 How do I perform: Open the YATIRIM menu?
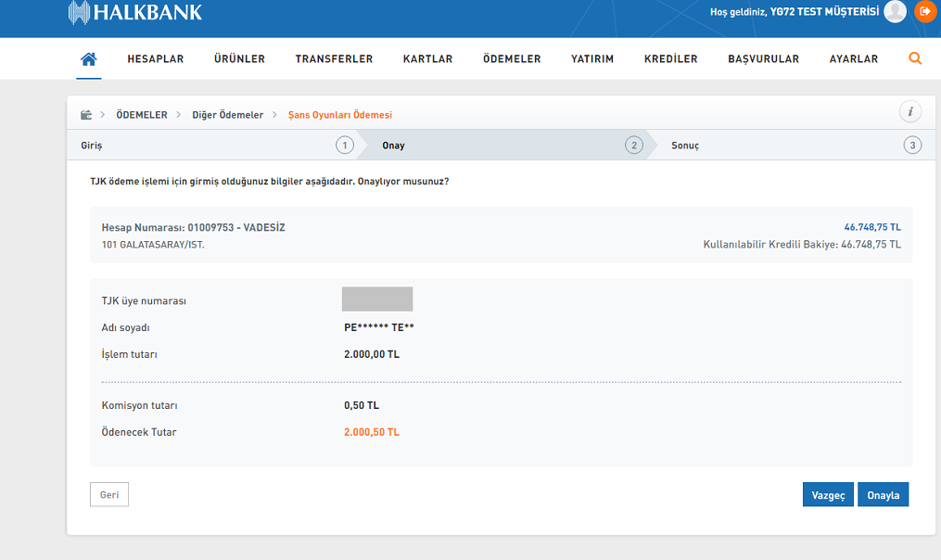[x=592, y=58]
